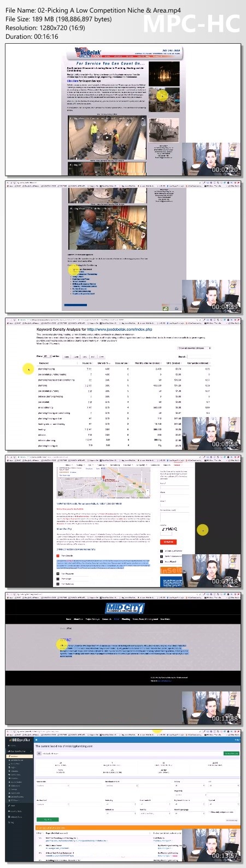Click the captcha image in contact form

pos(169,529)
